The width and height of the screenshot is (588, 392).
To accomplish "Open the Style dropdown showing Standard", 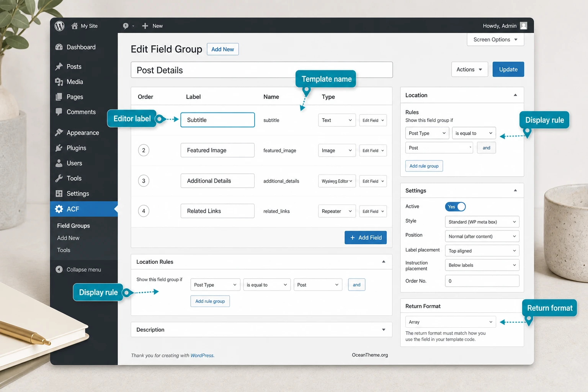I will point(482,222).
